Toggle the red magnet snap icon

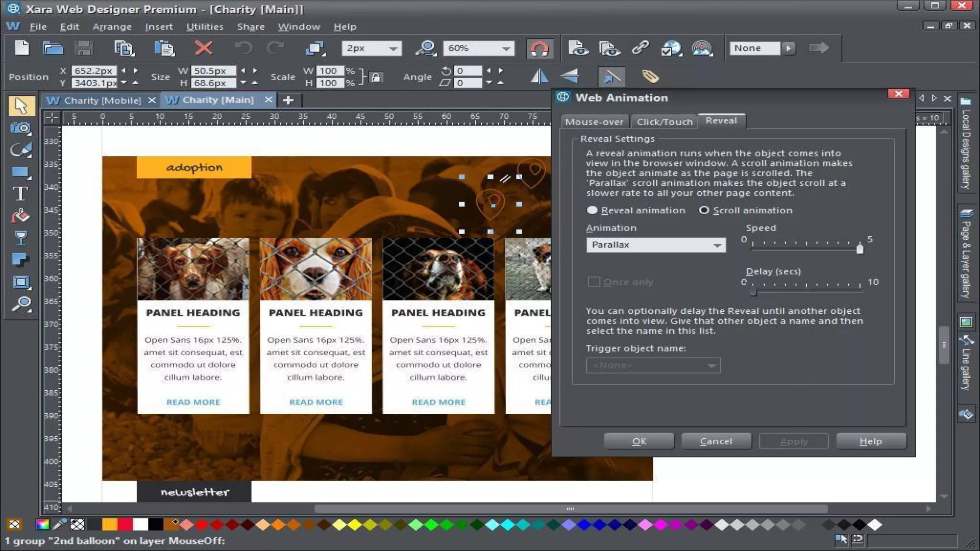coord(539,48)
